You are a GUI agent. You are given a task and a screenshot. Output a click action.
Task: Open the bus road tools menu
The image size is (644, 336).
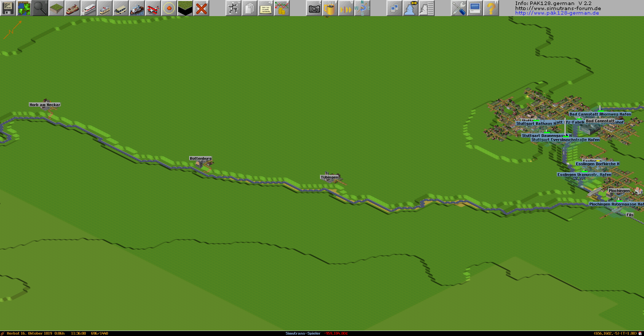click(x=120, y=8)
